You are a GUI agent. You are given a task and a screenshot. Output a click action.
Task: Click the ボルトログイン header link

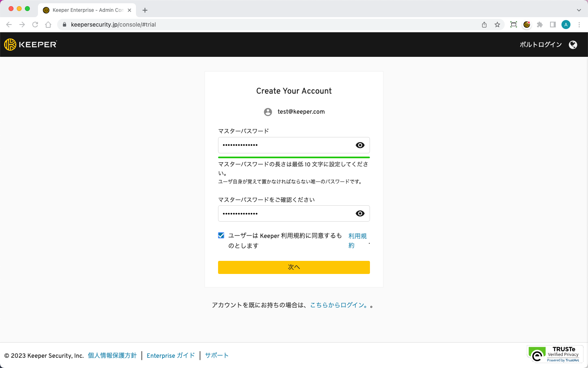click(x=541, y=45)
